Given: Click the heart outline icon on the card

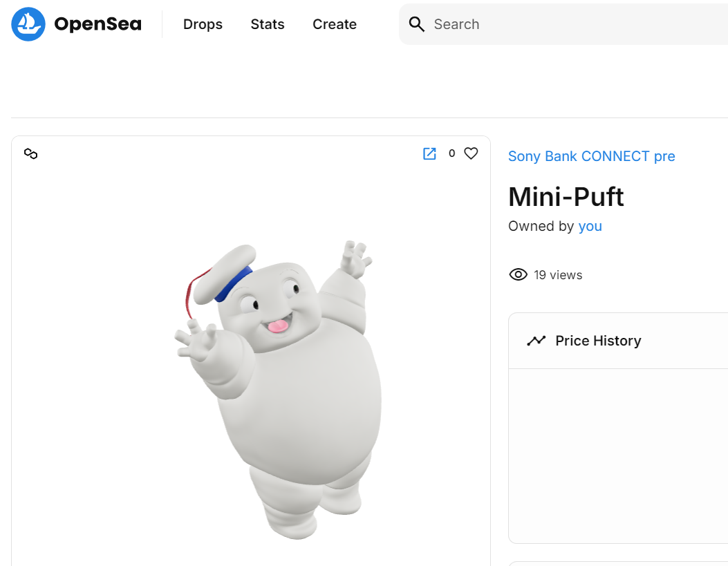Looking at the screenshot, I should 471,153.
